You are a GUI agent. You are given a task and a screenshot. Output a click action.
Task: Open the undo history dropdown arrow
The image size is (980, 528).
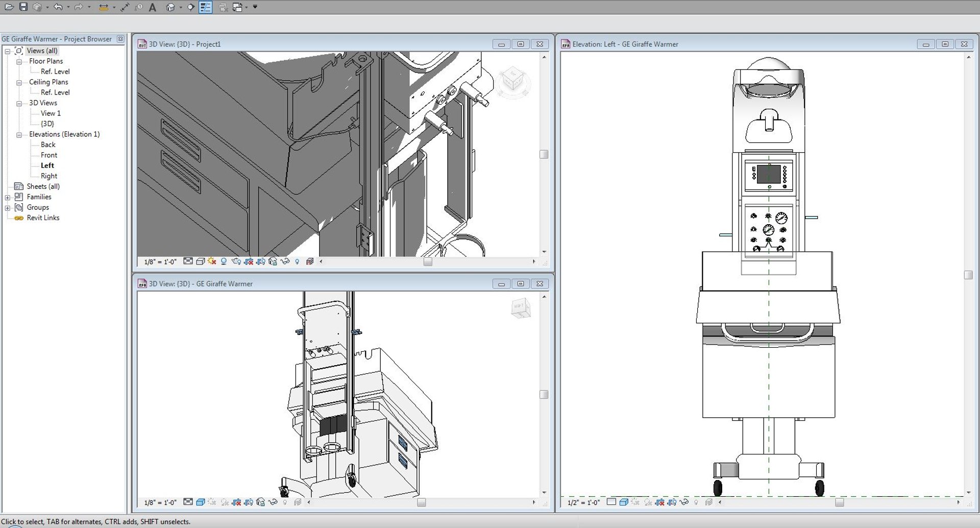tap(68, 7)
